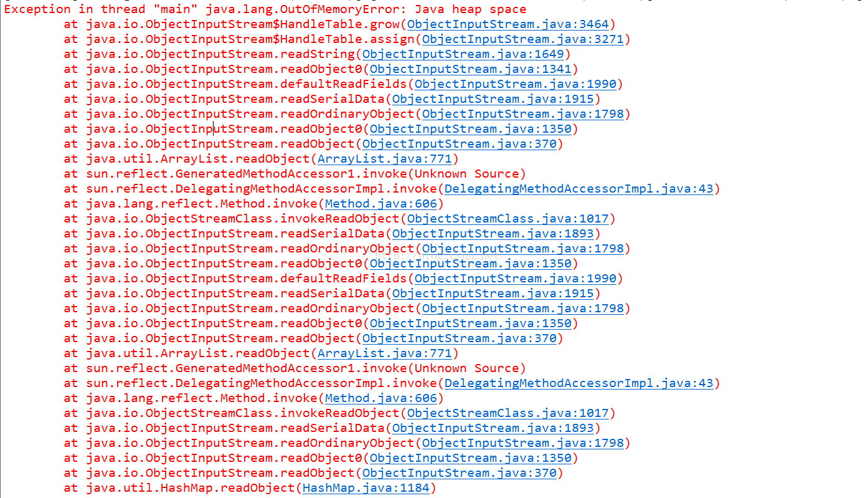Open ObjectInputStream.java:370 link directly above HashMap line
This screenshot has width=868, height=498.
click(459, 473)
